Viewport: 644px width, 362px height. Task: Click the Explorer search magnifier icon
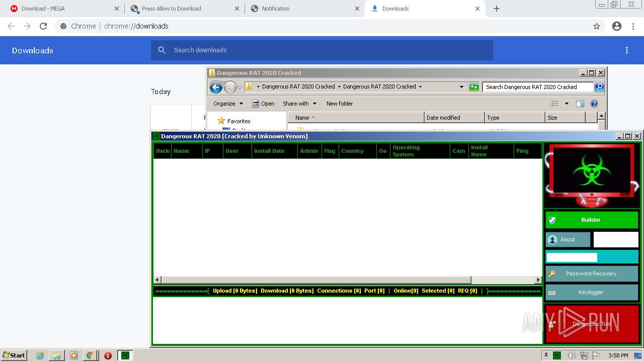tap(599, 87)
